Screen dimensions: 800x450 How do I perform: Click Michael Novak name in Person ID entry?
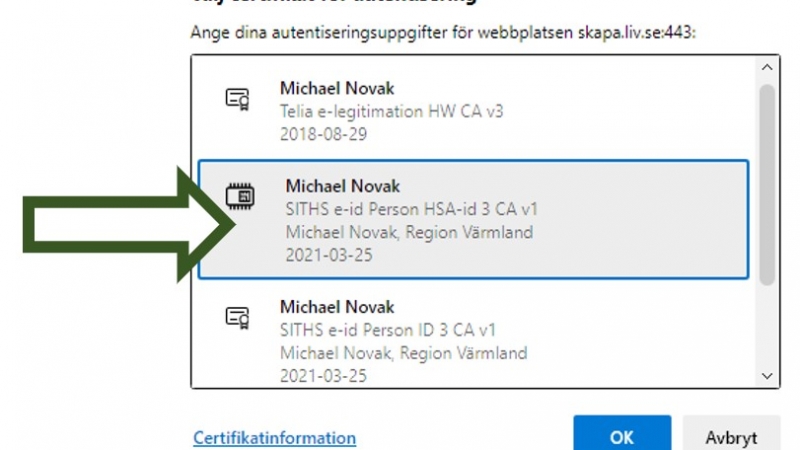click(x=337, y=307)
